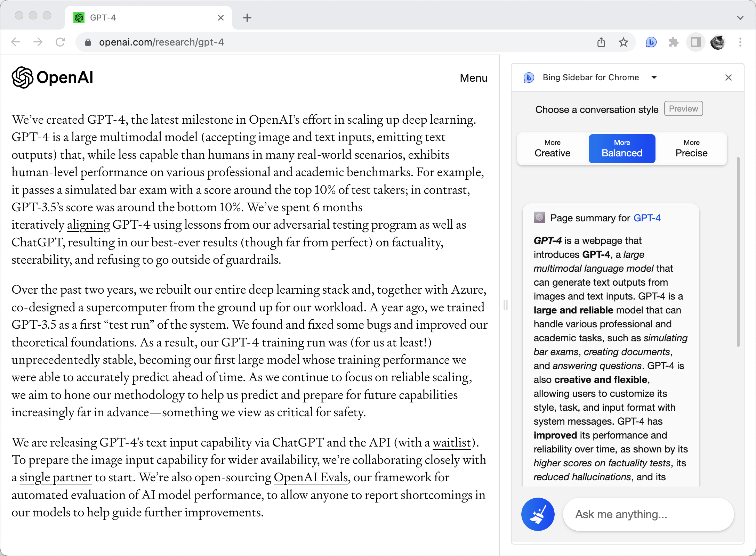
Task: Click the OpenAI Evals link
Action: click(311, 477)
